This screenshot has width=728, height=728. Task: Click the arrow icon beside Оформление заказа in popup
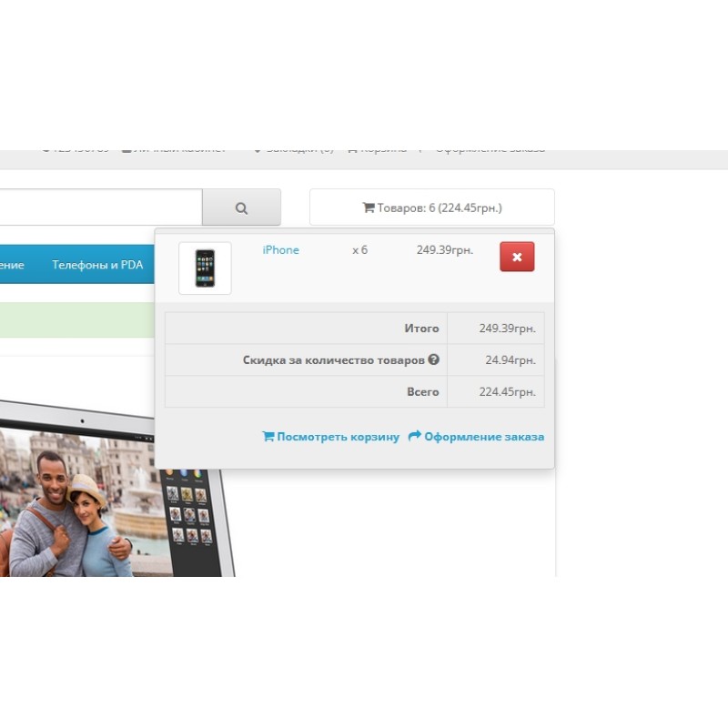coord(414,437)
